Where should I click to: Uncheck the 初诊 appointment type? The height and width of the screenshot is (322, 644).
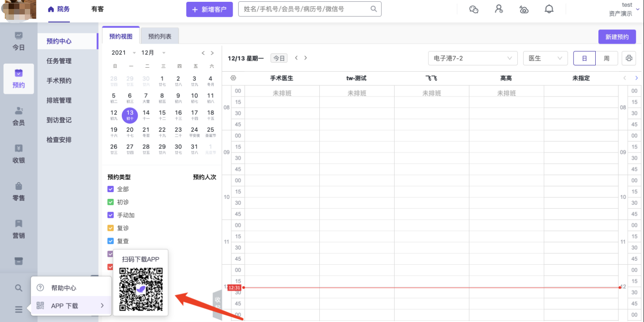tap(110, 202)
